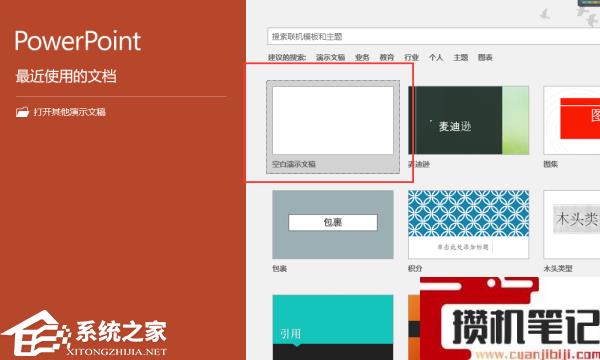Choose the 业务 suggested search
The height and width of the screenshot is (360, 600).
[x=362, y=57]
